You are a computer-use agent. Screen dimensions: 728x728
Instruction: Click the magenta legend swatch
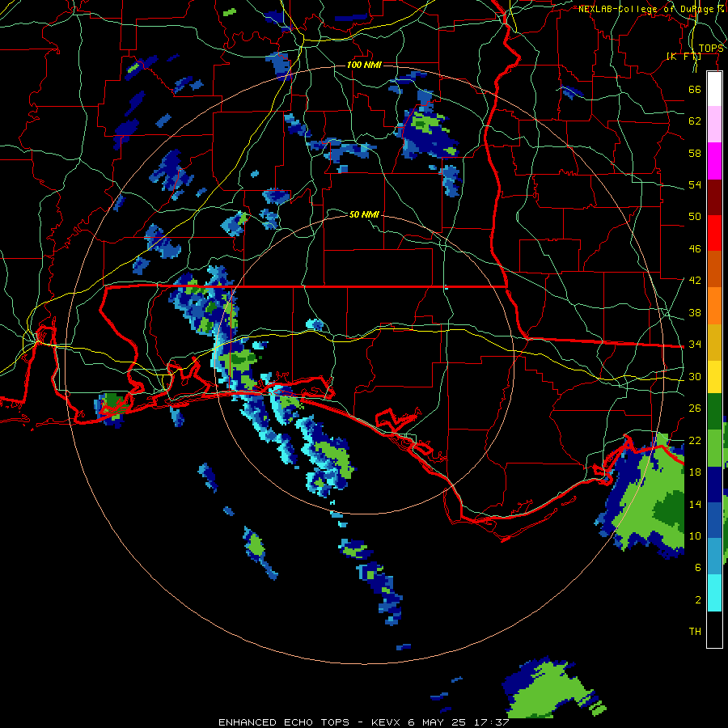pos(714,161)
